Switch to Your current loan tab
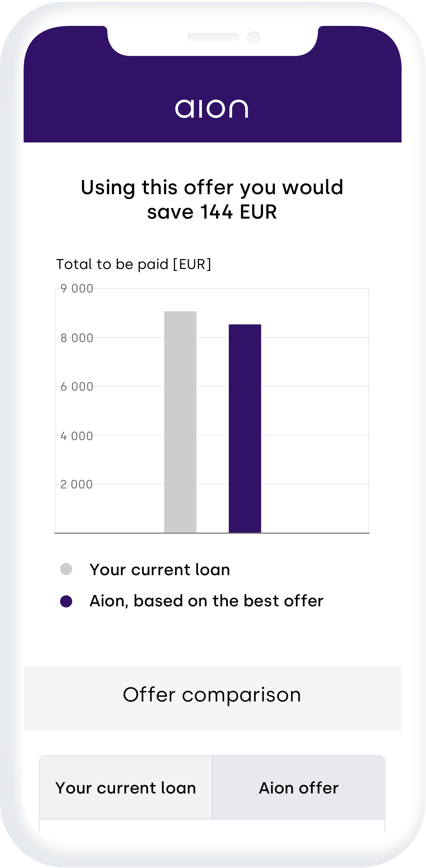 [126, 788]
